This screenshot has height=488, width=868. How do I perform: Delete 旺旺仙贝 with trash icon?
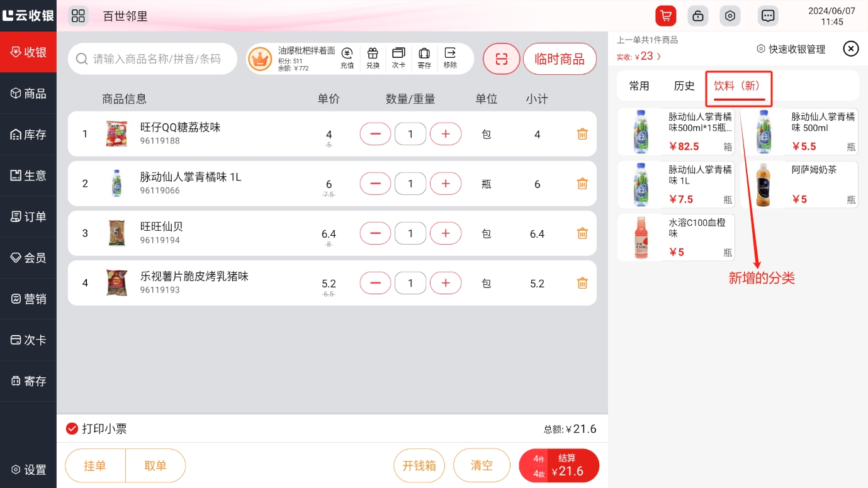point(582,233)
